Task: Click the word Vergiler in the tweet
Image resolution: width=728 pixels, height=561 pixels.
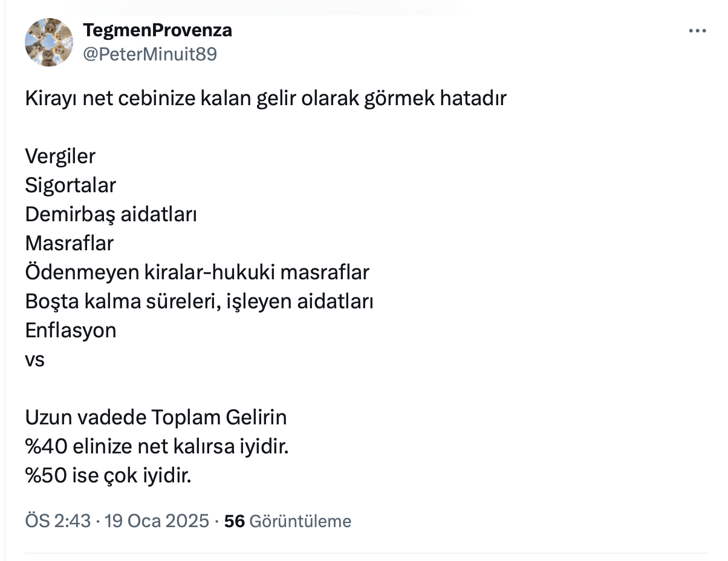Action: pos(60,156)
